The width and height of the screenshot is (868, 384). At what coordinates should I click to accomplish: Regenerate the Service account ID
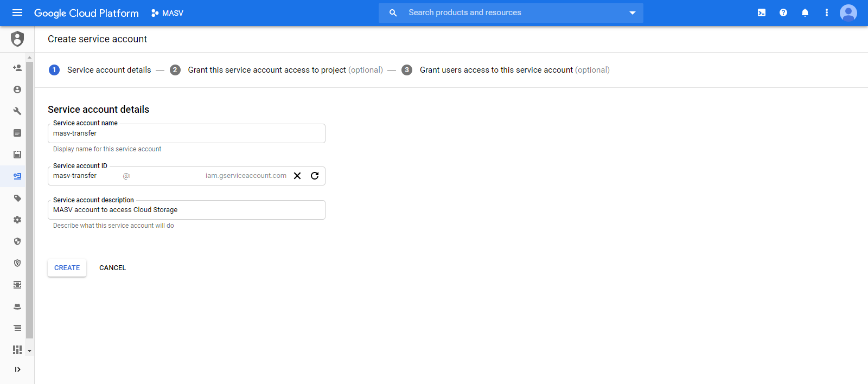pos(315,176)
